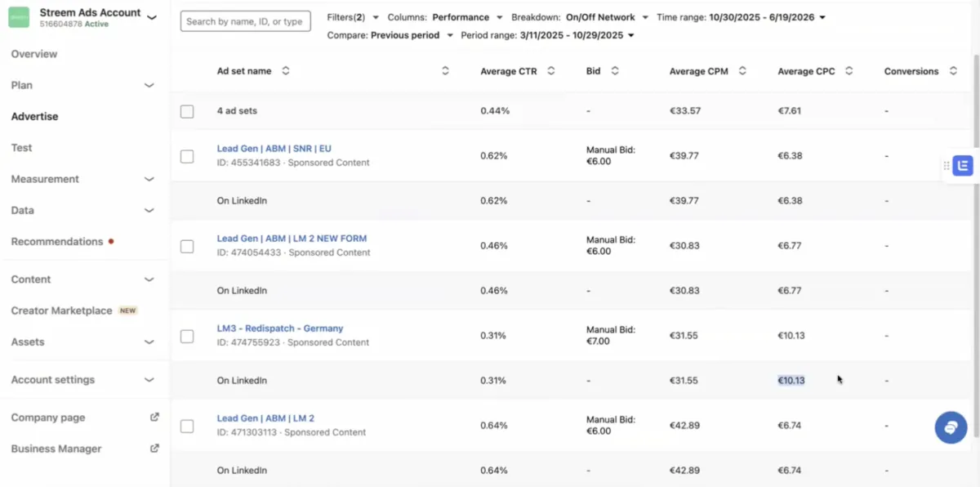Viewport: 980px width, 487px height.
Task: Focus the search by name field
Action: pos(245,21)
